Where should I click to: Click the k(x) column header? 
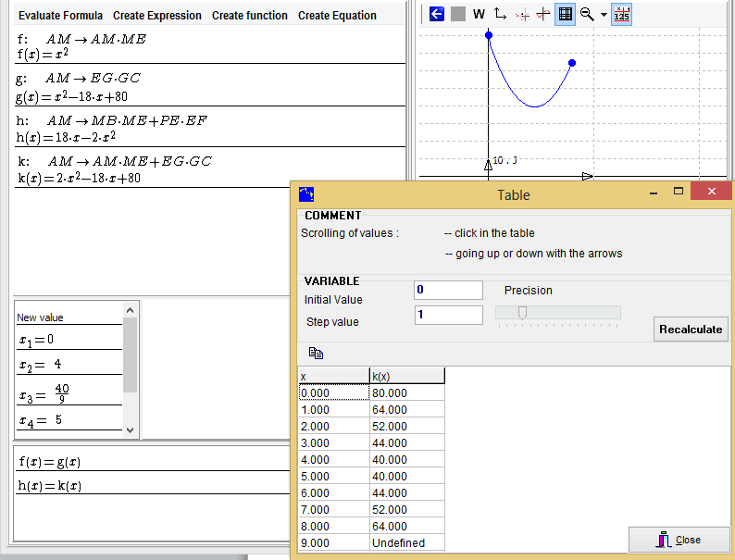pos(407,376)
